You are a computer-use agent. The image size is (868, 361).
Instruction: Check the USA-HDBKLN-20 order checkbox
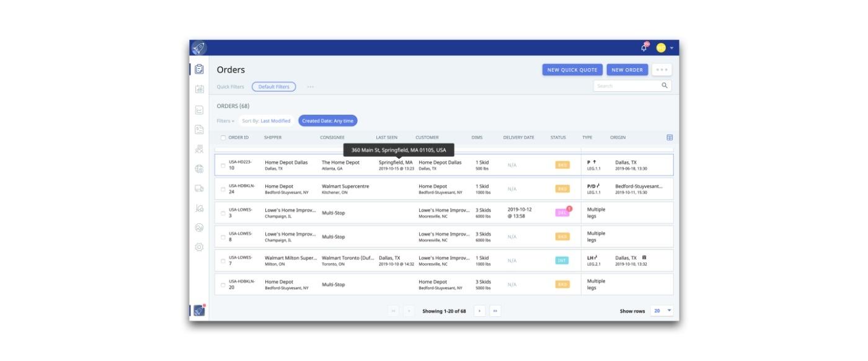click(x=223, y=285)
